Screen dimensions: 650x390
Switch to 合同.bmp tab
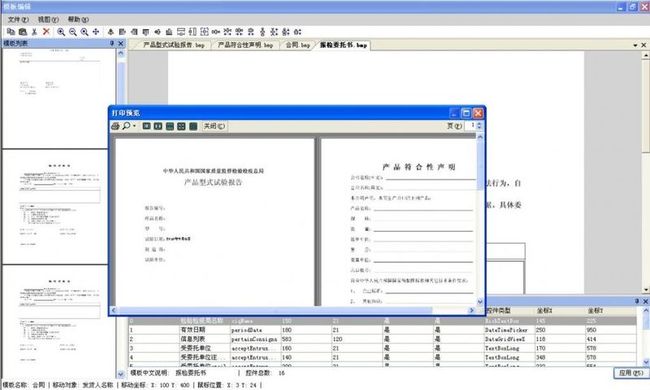(297, 45)
